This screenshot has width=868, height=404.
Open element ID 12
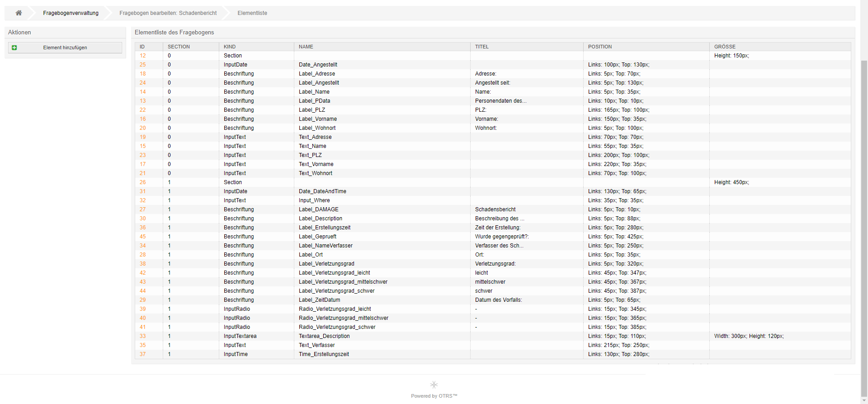(143, 56)
